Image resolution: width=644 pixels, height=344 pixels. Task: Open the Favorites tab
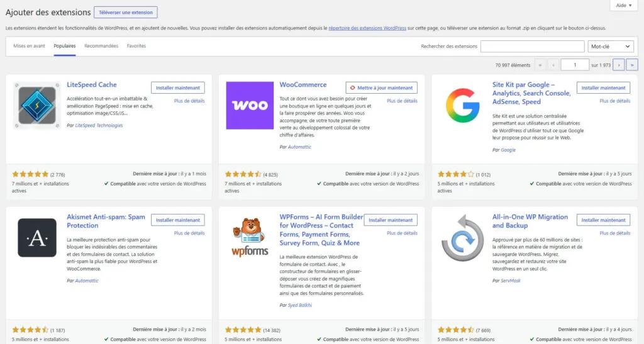pos(136,46)
